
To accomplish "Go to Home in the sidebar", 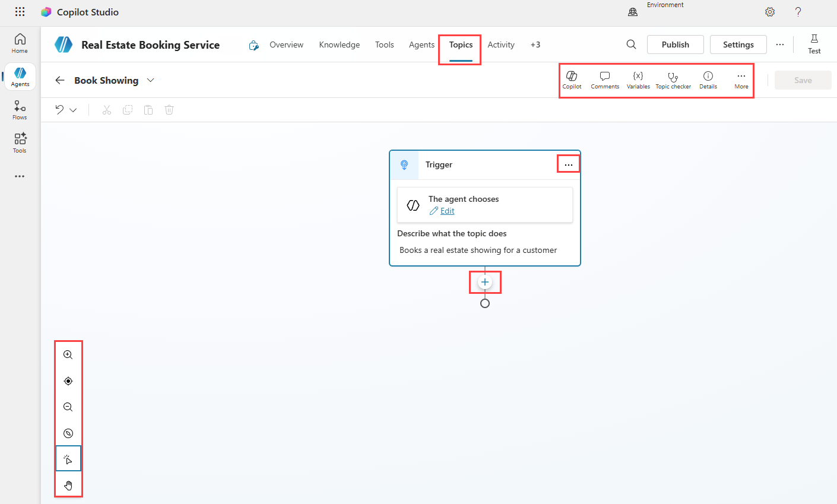I will click(20, 43).
